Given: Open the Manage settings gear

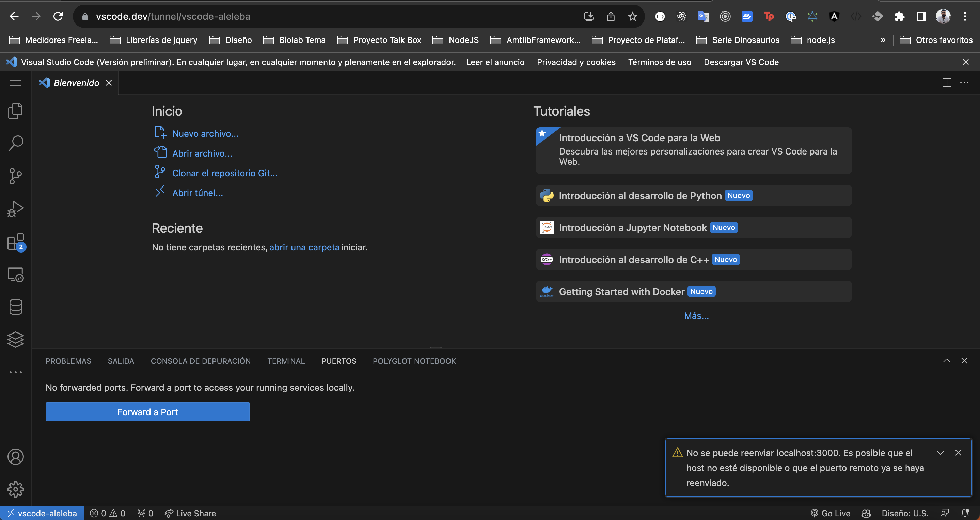Looking at the screenshot, I should click(15, 489).
